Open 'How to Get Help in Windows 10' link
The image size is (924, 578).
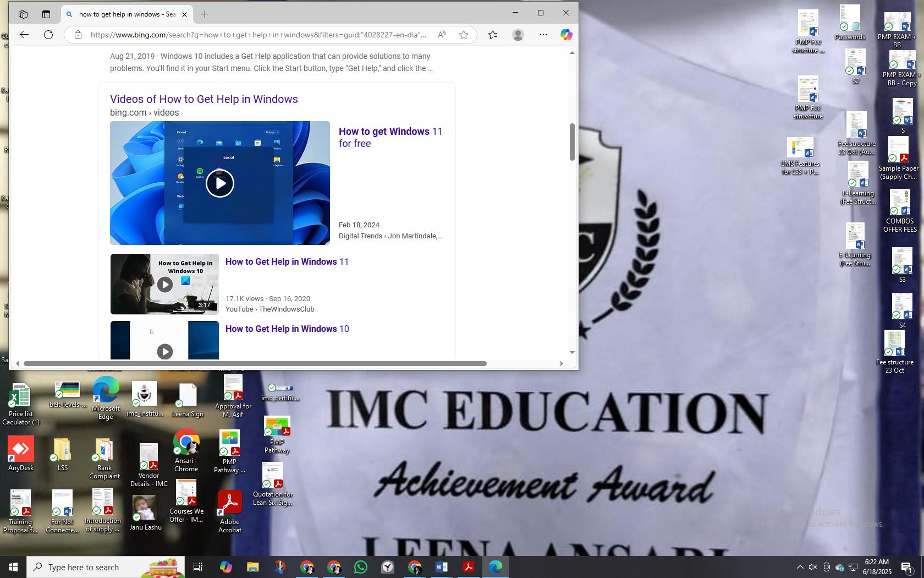[x=287, y=329]
